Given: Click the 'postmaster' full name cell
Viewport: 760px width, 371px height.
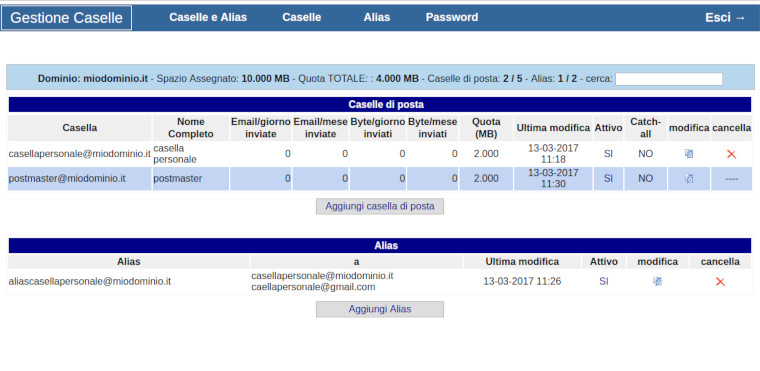Looking at the screenshot, I should click(x=190, y=178).
